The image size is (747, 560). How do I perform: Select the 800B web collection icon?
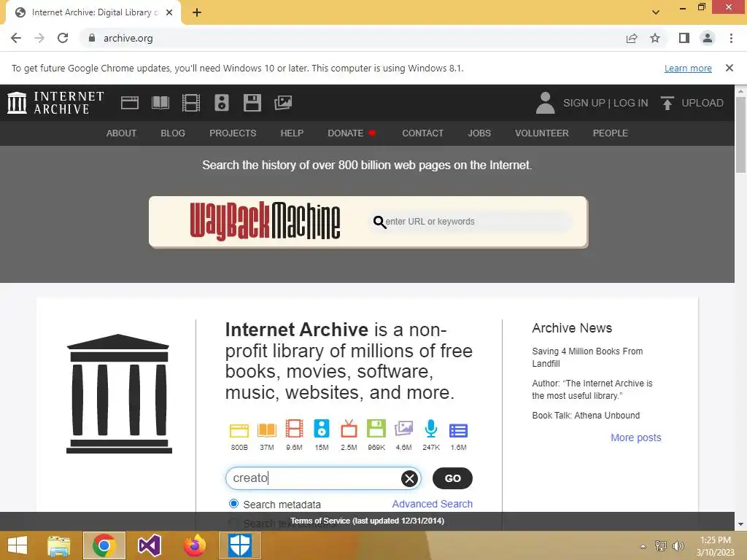tap(239, 430)
